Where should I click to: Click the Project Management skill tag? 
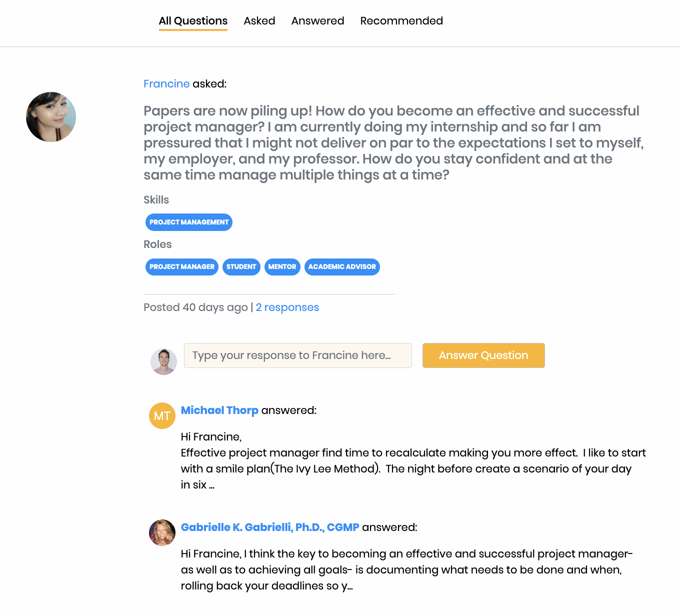189,222
